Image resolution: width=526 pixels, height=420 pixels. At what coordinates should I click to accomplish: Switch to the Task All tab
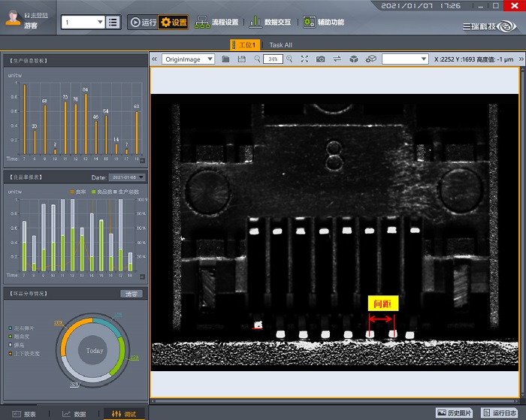(x=281, y=45)
